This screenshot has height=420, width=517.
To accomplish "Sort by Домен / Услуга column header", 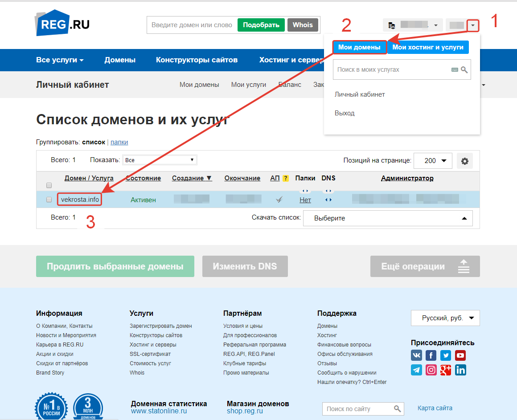I will tap(89, 178).
